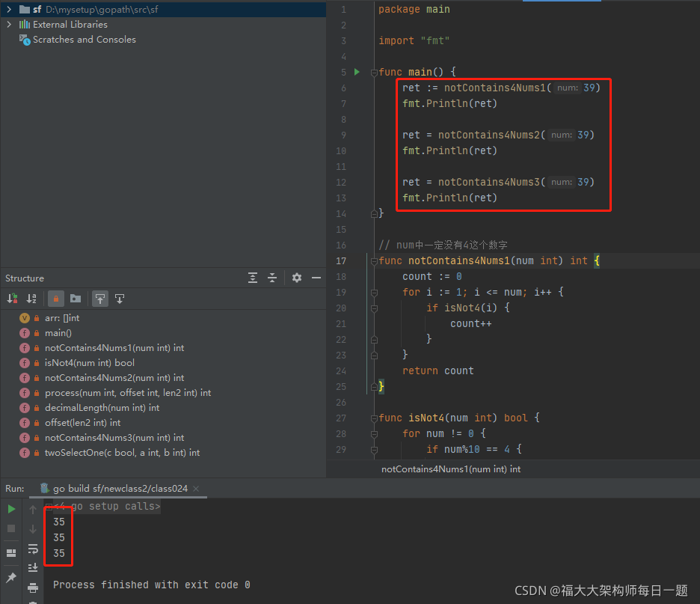Toggle autoscroll from source

[120, 299]
